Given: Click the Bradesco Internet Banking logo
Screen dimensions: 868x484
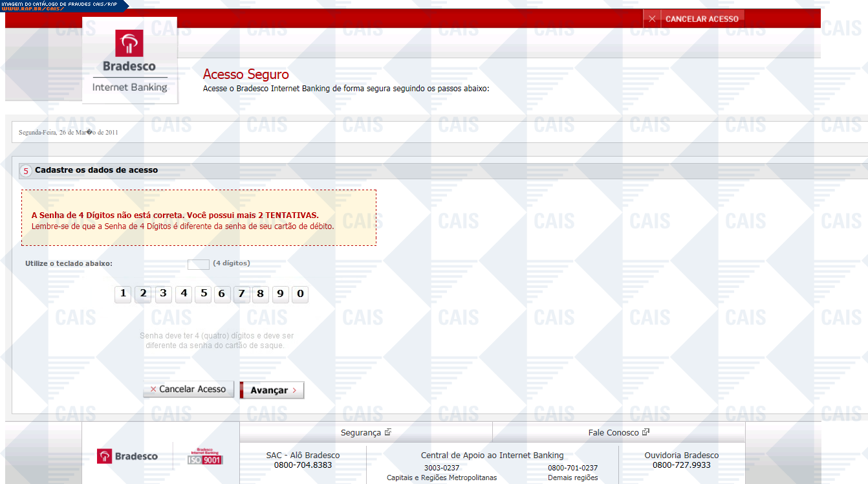Looking at the screenshot, I should pyautogui.click(x=129, y=61).
